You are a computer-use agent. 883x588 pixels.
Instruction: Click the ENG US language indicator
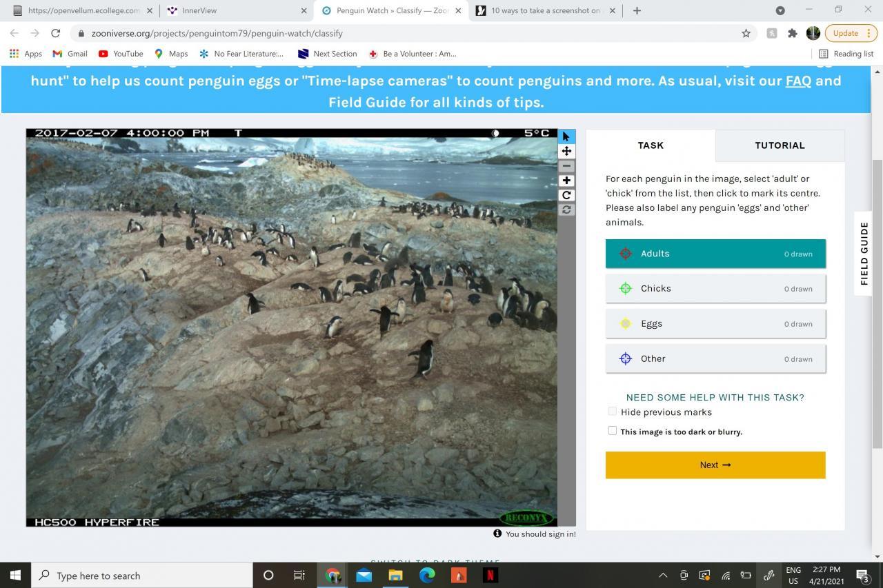pyautogui.click(x=793, y=575)
